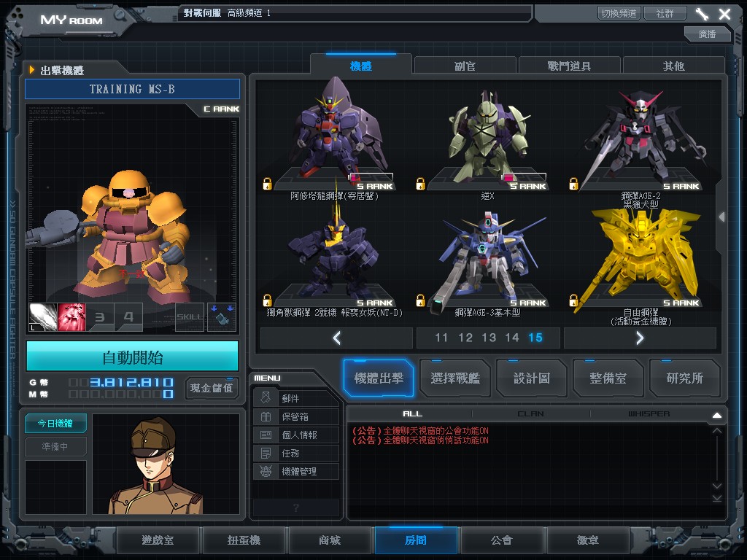Click the 準備中 button
Viewport: 747px width, 560px height.
coord(55,447)
